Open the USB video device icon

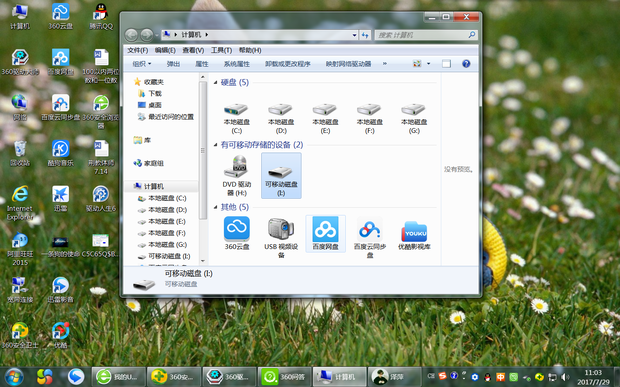coord(281,228)
